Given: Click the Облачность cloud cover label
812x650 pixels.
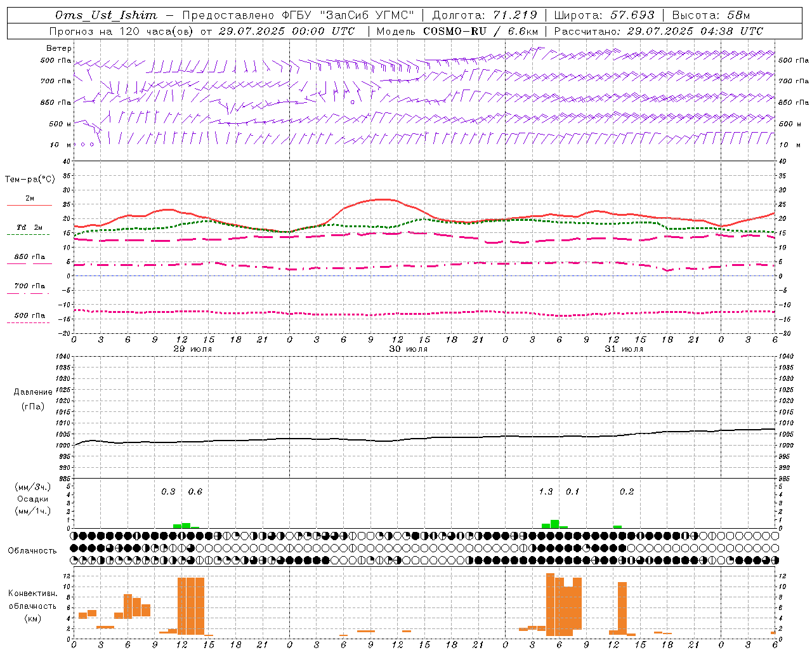Looking at the screenshot, I should tap(32, 551).
